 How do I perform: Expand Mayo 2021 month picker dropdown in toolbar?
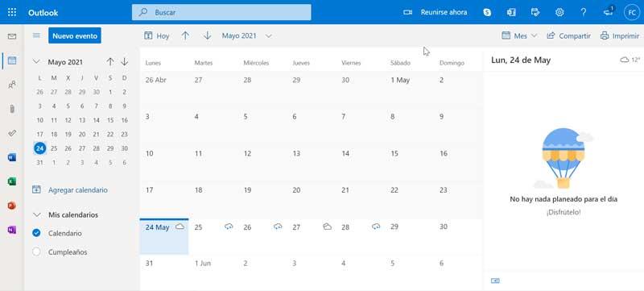tap(247, 35)
